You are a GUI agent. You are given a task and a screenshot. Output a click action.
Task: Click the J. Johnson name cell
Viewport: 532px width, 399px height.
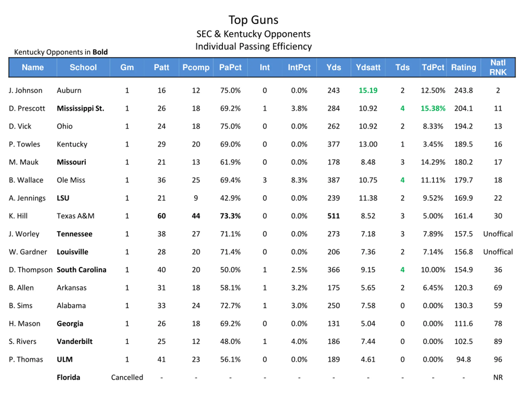coord(26,90)
